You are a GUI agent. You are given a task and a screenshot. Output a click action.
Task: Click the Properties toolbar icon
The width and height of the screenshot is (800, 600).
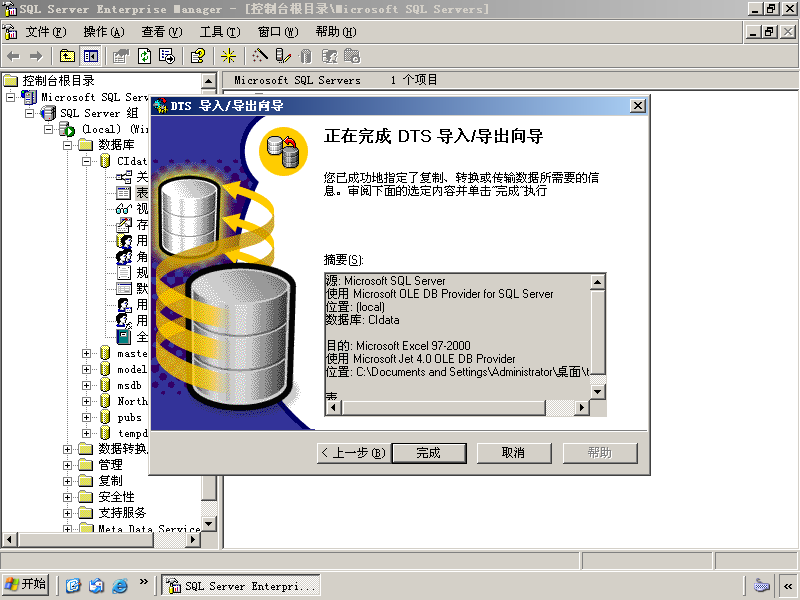pyautogui.click(x=121, y=56)
